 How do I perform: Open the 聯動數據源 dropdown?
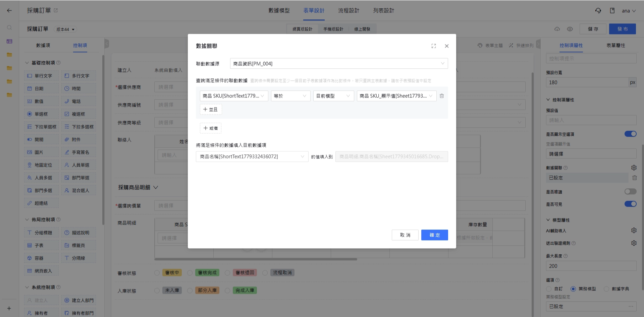point(339,64)
